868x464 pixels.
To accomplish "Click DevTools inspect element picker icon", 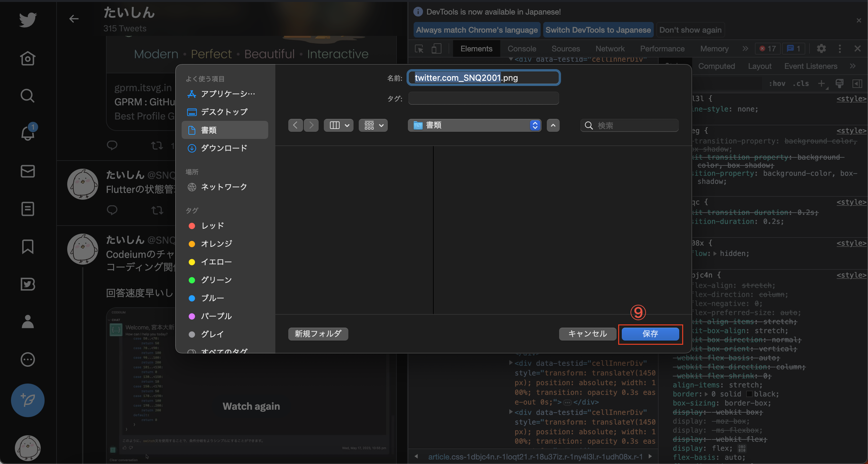I will point(419,49).
